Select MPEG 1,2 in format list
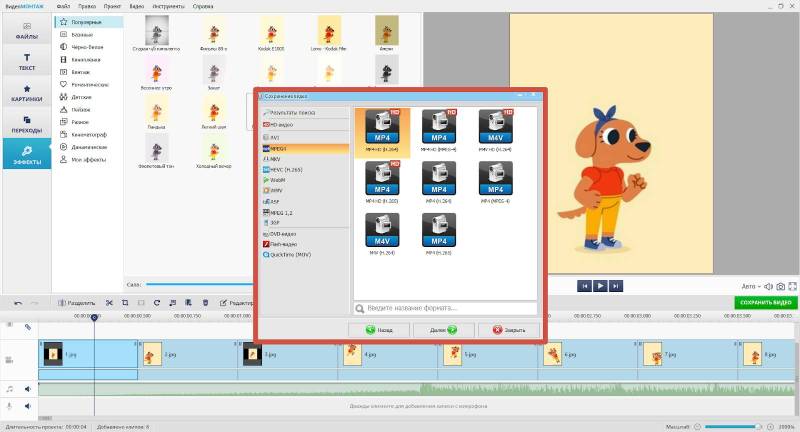 [x=305, y=212]
